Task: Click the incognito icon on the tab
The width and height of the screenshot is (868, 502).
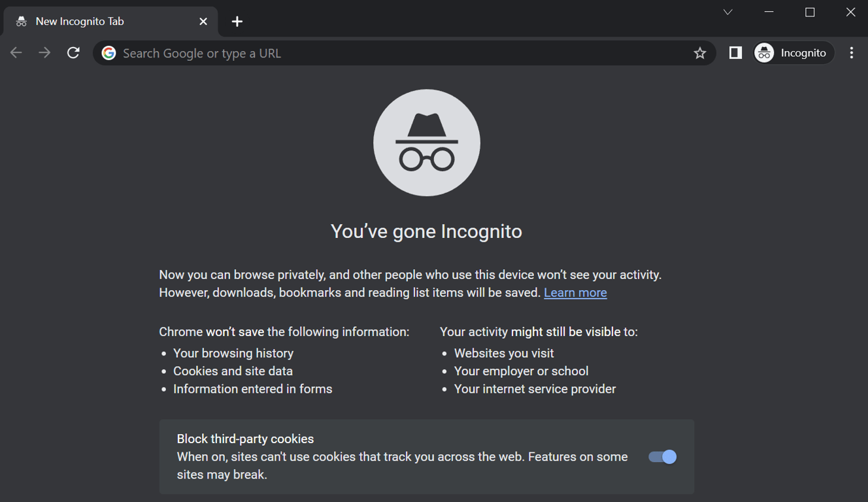Action: [x=20, y=21]
